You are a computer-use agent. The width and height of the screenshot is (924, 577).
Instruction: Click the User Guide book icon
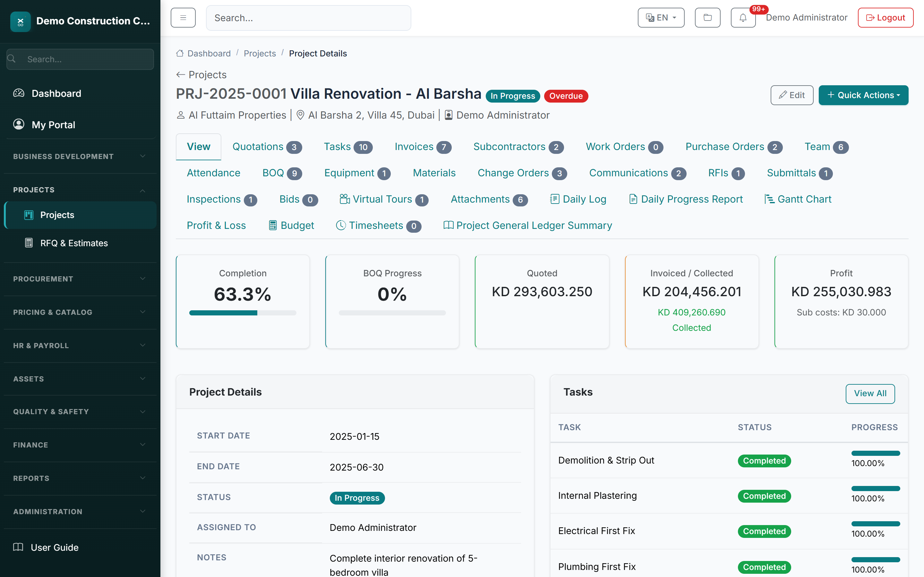tap(18, 547)
